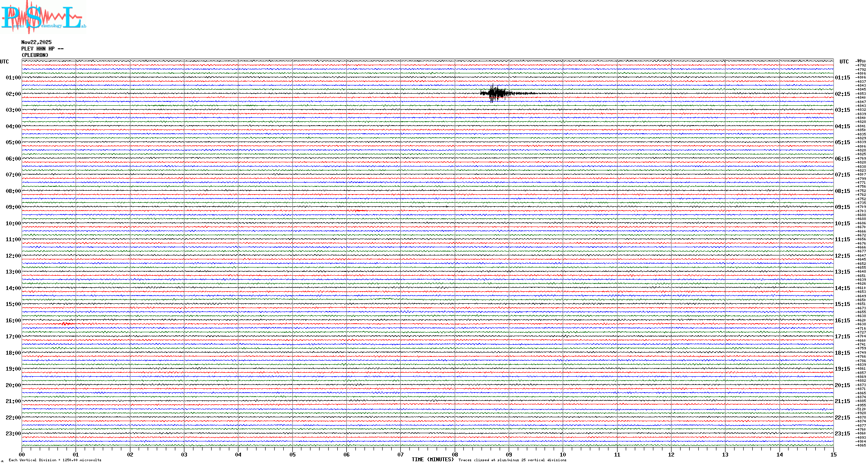Click the 02:15 label on right side
The image size is (868, 466).
[x=842, y=94]
